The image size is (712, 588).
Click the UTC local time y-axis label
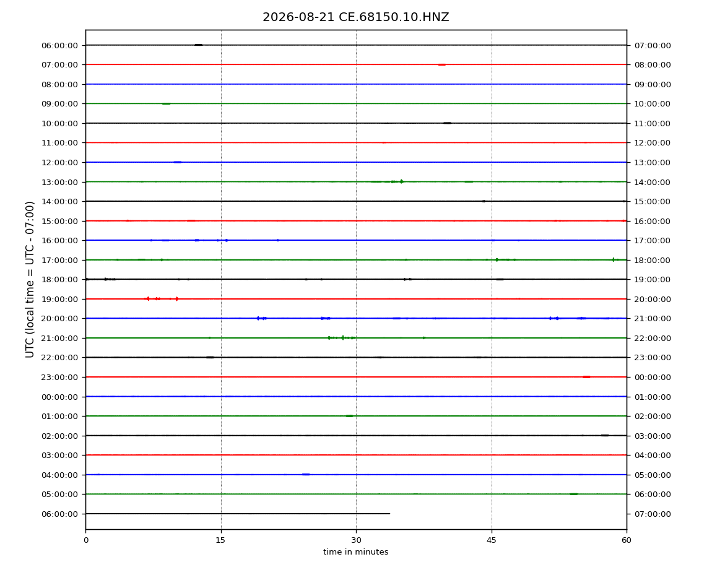30,279
